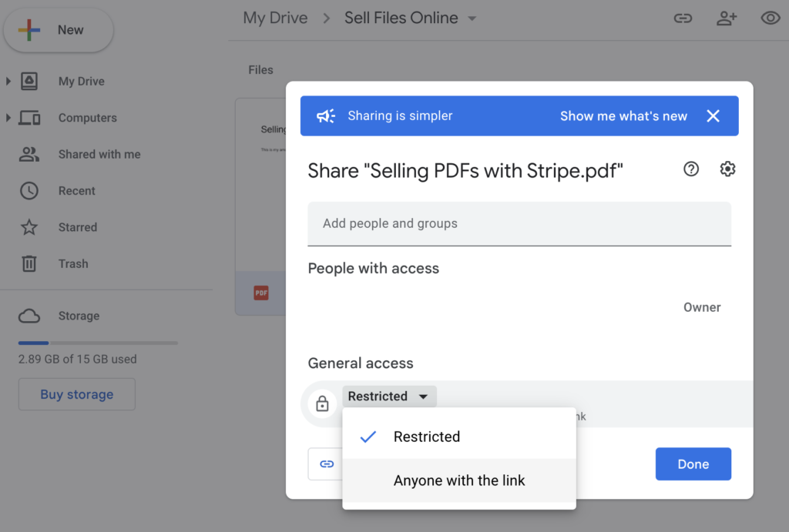Click the Starred star icon
The width and height of the screenshot is (789, 532).
tap(29, 227)
